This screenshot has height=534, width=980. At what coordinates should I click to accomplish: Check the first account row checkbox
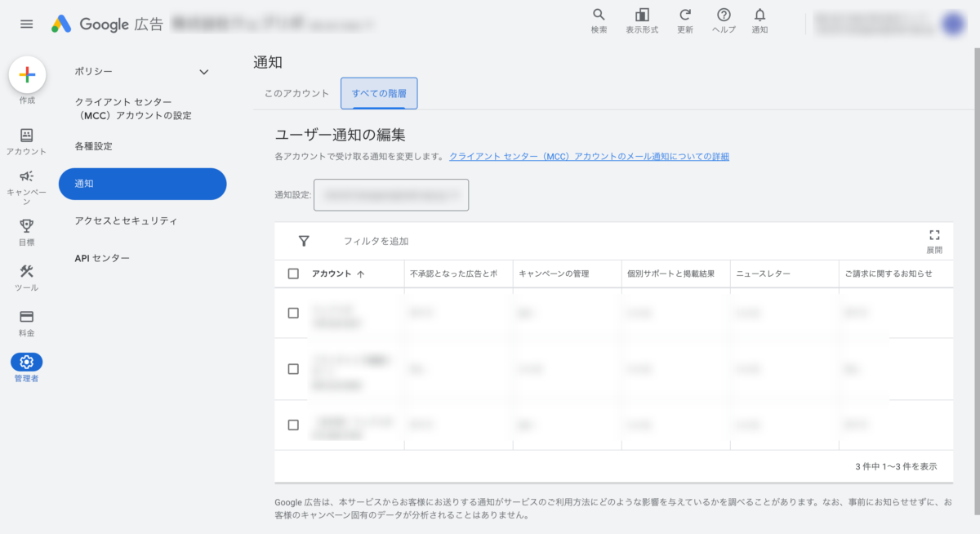point(294,313)
